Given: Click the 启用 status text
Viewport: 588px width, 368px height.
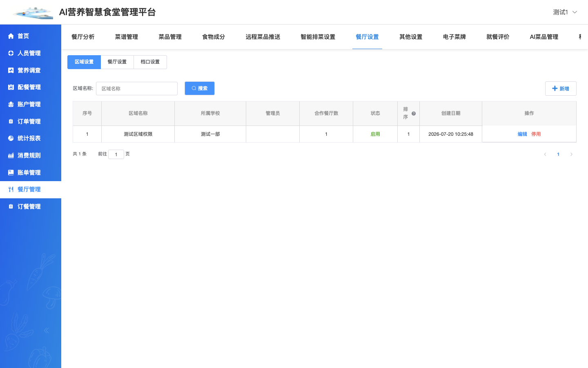Looking at the screenshot, I should [375, 134].
